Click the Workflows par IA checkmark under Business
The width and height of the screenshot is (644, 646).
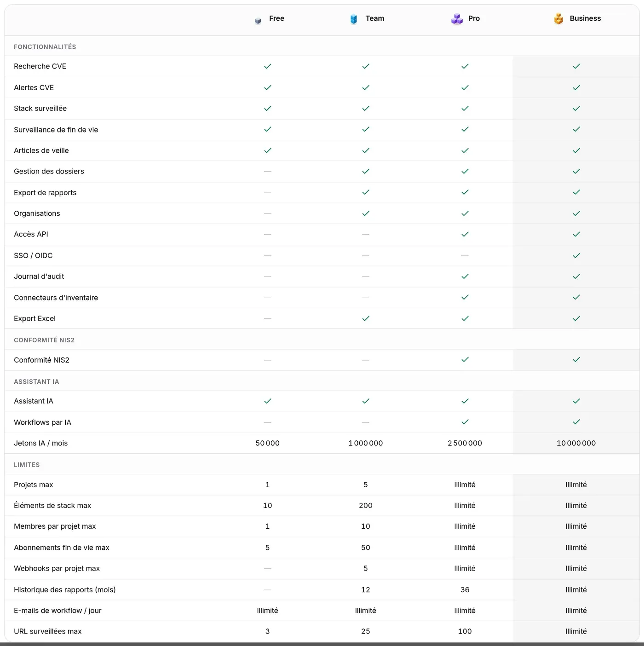pos(576,422)
